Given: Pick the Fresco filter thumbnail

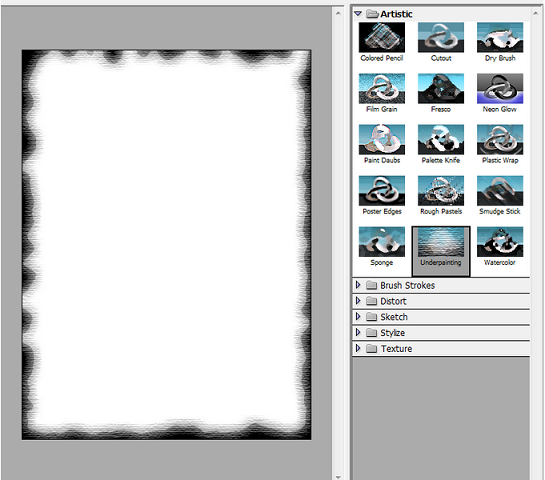Looking at the screenshot, I should pos(441,88).
